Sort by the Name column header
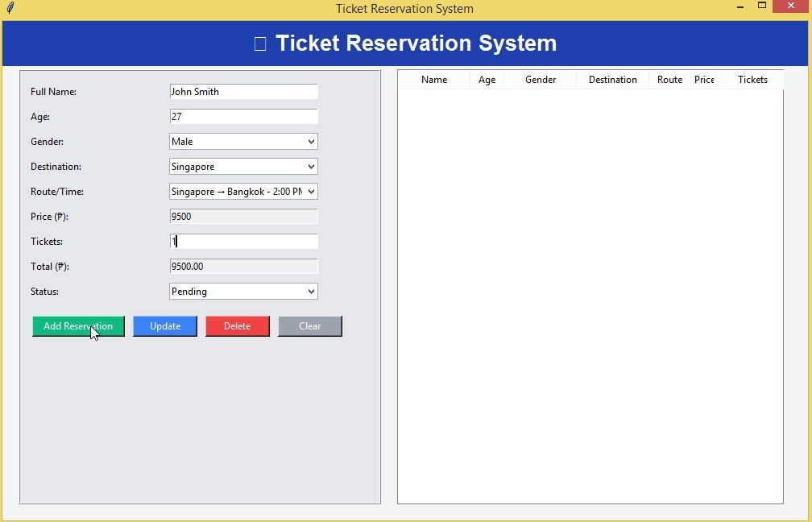812x522 pixels. tap(434, 80)
